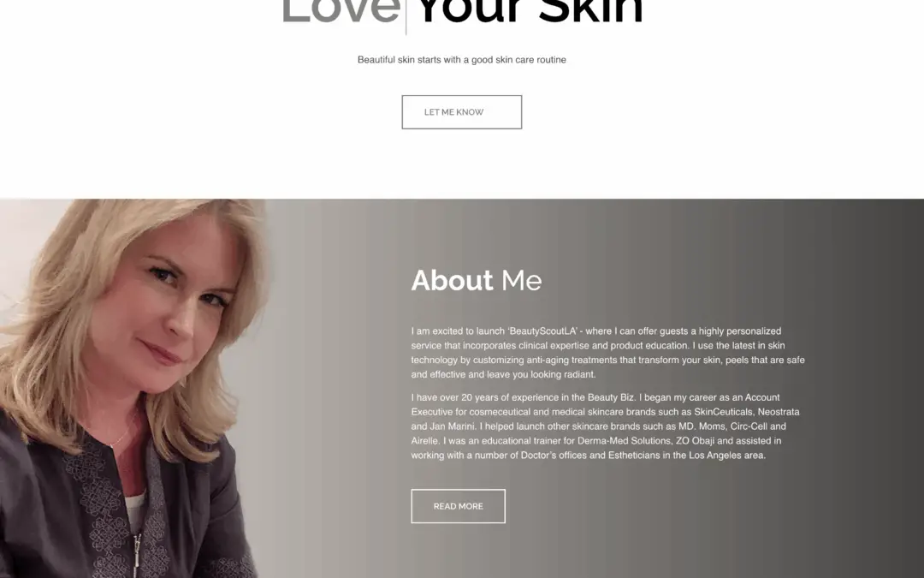Image resolution: width=924 pixels, height=578 pixels.
Task: Click the Beauty Biz phrase in the bio
Action: pyautogui.click(x=611, y=397)
